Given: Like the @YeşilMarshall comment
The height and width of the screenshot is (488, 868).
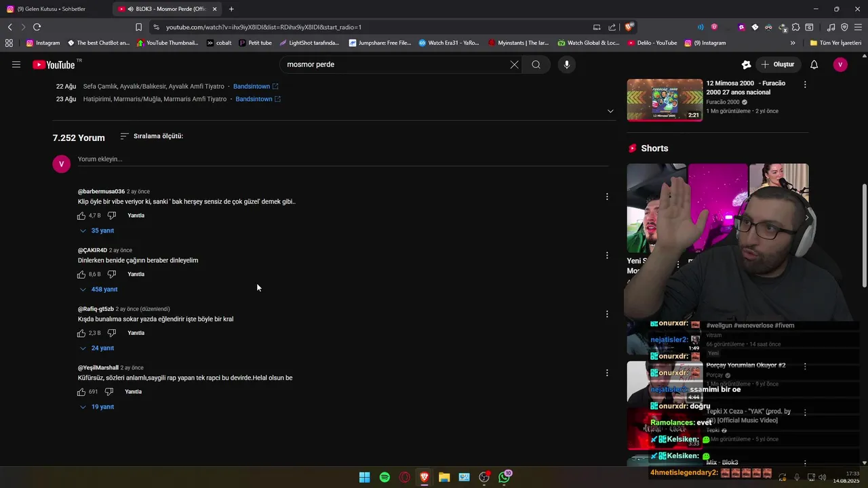Looking at the screenshot, I should [81, 392].
